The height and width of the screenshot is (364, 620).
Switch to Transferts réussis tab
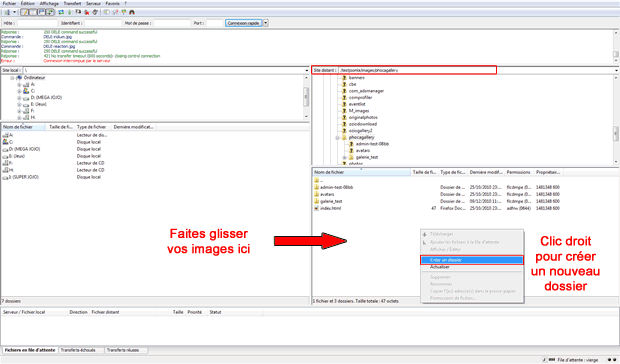pos(126,351)
